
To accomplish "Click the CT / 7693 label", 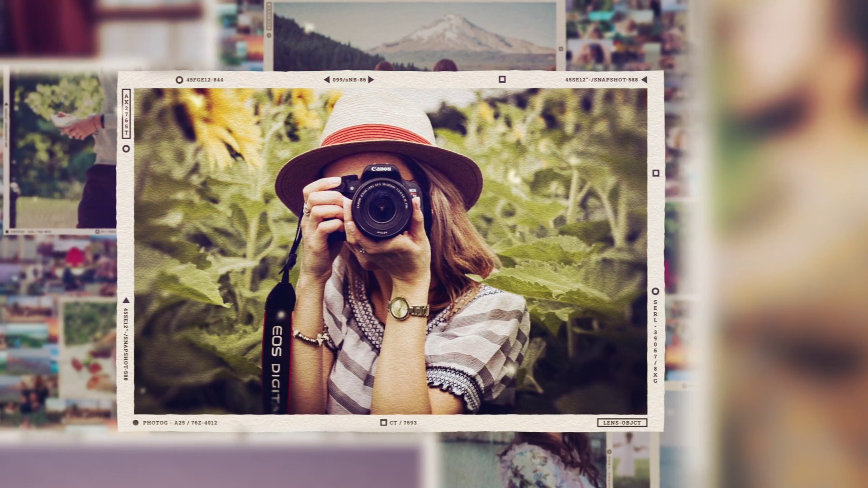I will pos(403,422).
